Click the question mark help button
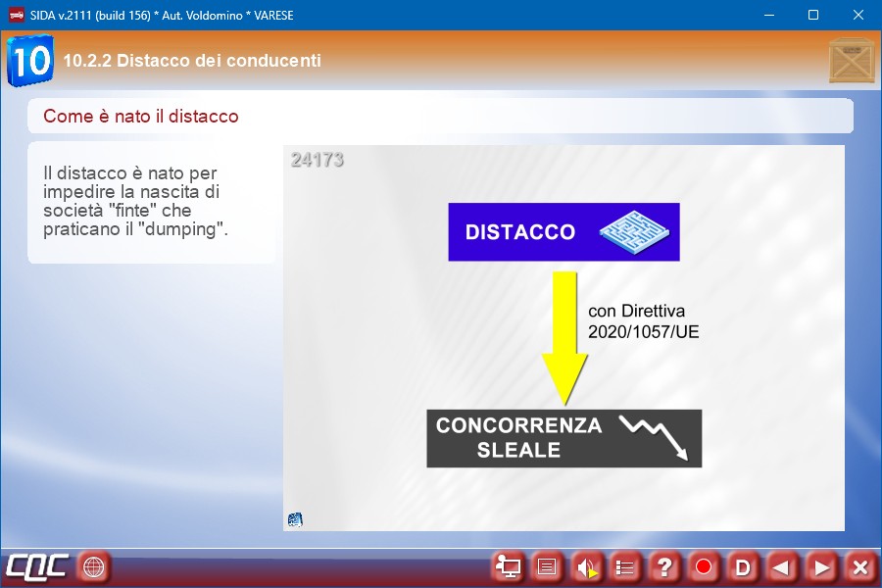This screenshot has width=882, height=588. tap(664, 566)
